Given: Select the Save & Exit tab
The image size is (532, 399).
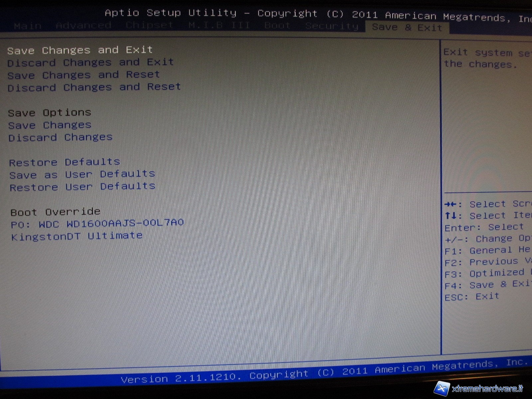Looking at the screenshot, I should (x=407, y=27).
